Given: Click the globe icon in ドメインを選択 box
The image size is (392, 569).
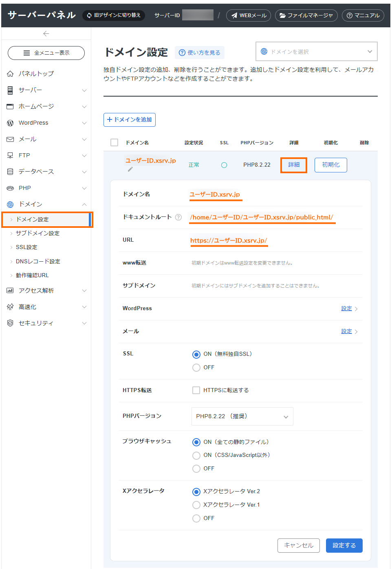Looking at the screenshot, I should (264, 51).
